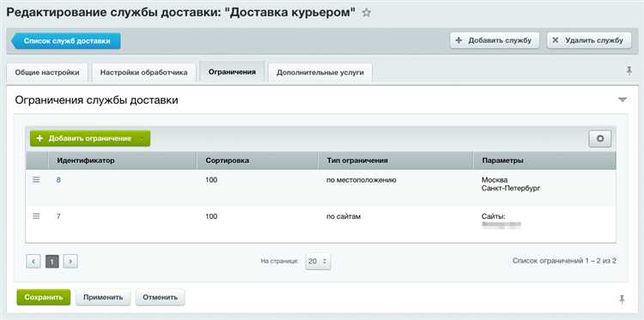Open the per-page count dropdown showing 20
Viewport: 644px width, 320px height.
pyautogui.click(x=318, y=261)
